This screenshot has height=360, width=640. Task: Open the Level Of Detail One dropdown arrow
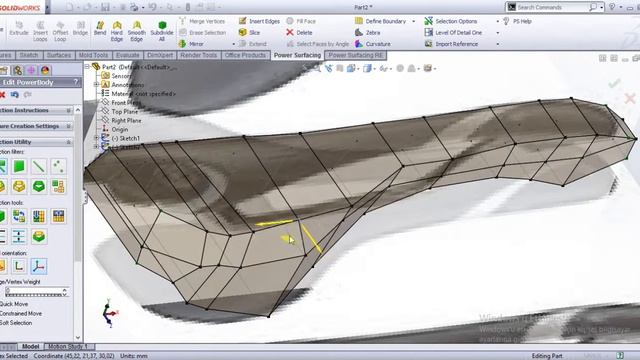tap(498, 33)
